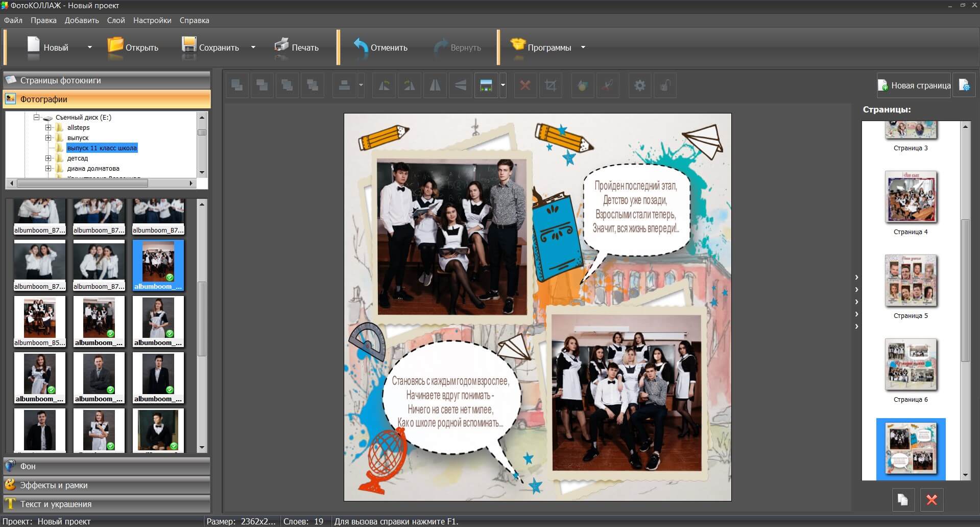980x527 pixels.
Task: Open the Новый dropdown arrow
Action: click(90, 47)
